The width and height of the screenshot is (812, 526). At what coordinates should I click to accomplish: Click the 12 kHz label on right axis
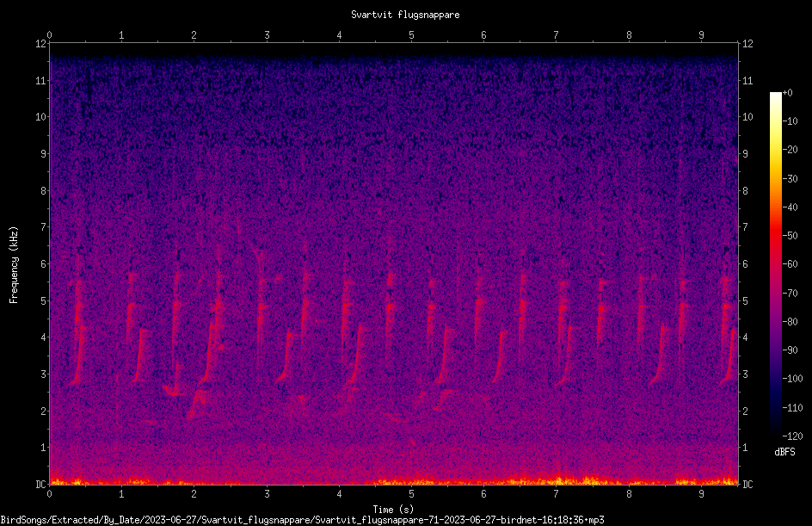click(747, 44)
